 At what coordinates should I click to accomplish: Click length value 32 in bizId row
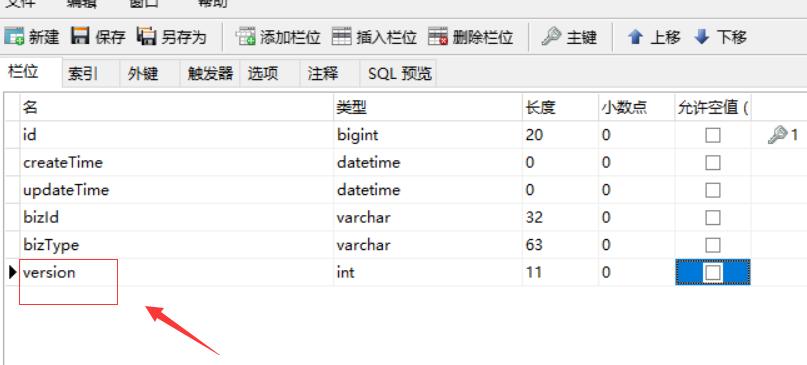click(x=560, y=217)
